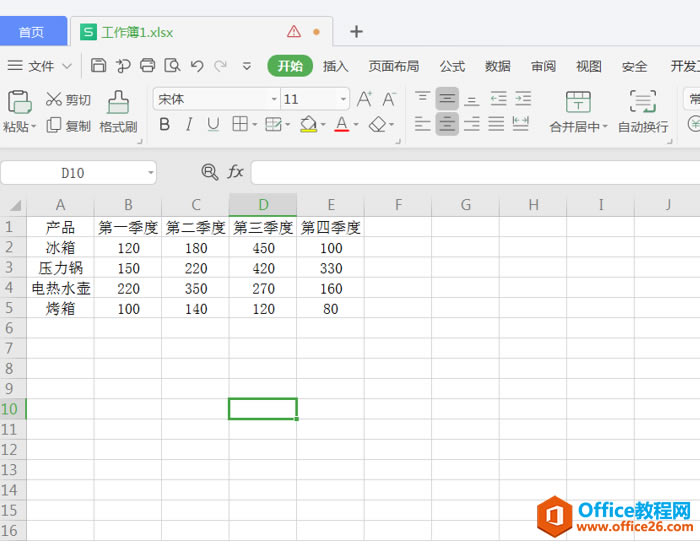Viewport: 700px width, 544px height.
Task: Align text right in the cell
Action: point(471,124)
